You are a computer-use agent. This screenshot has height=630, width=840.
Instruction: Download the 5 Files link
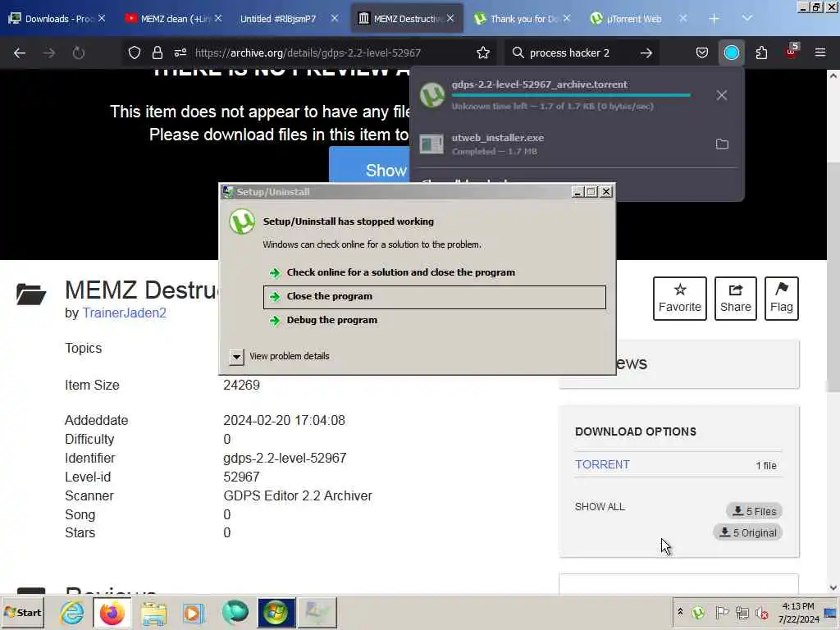click(x=755, y=511)
